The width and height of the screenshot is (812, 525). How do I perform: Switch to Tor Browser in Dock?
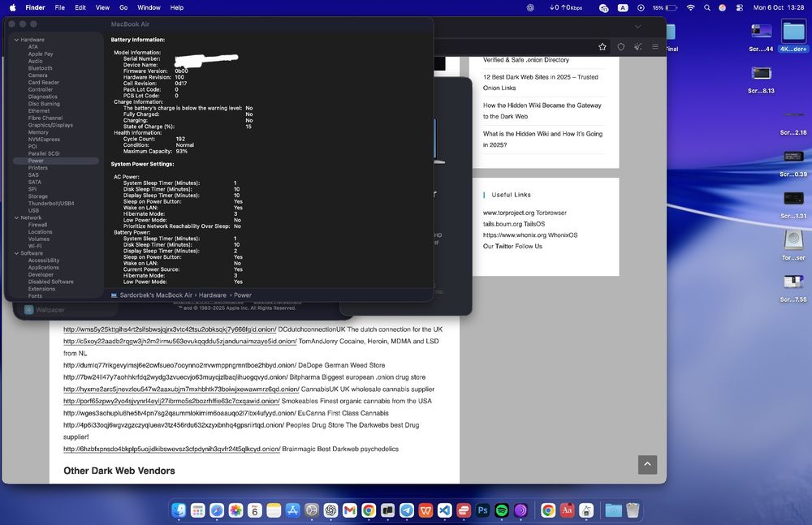(x=520, y=510)
